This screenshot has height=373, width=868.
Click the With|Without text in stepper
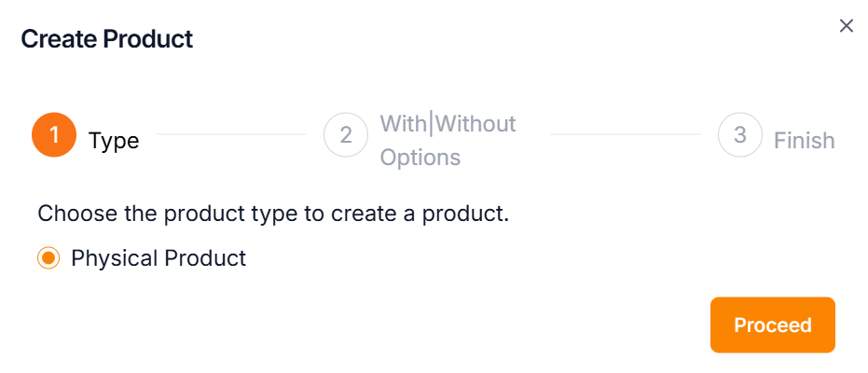click(448, 124)
